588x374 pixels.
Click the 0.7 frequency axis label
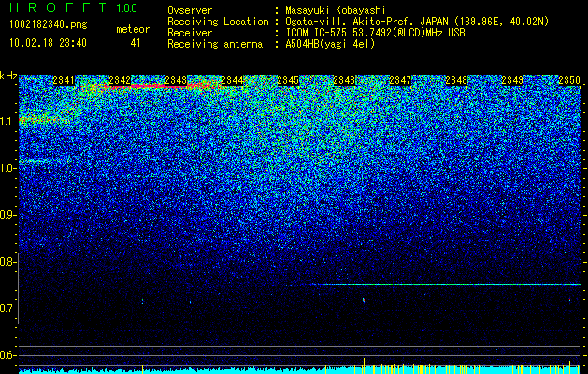click(8, 309)
